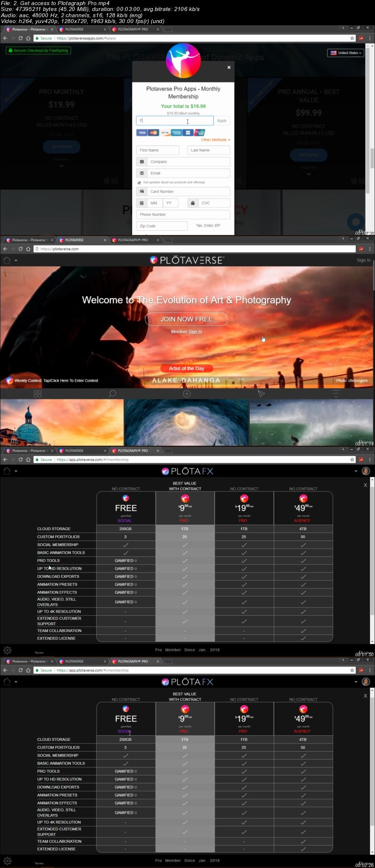Close the membership table X in the 00:01:50 frame
The width and height of the screenshot is (375, 868).
pyautogui.click(x=365, y=485)
